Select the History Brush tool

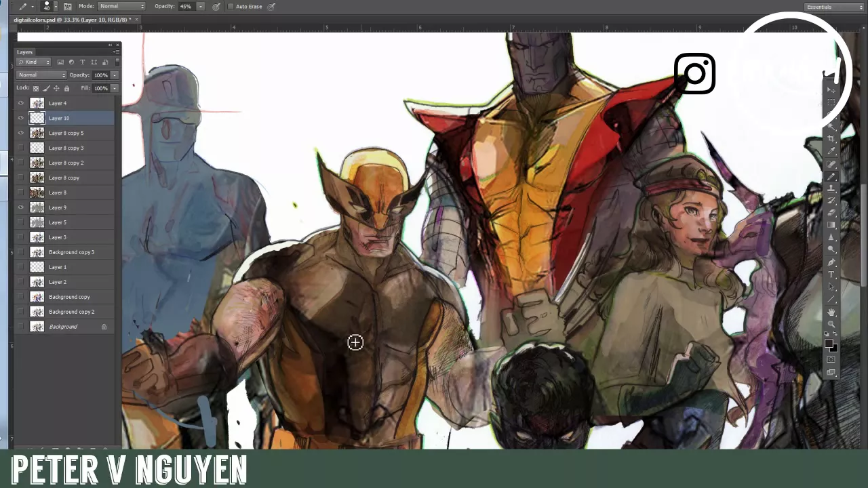pos(831,200)
